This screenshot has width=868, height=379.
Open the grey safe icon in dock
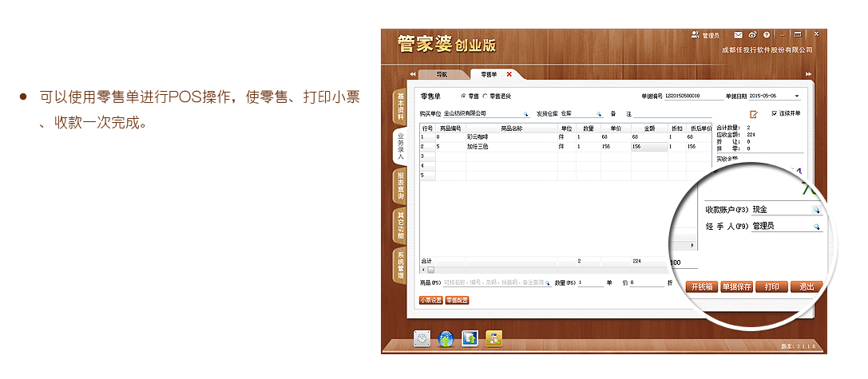pyautogui.click(x=422, y=338)
